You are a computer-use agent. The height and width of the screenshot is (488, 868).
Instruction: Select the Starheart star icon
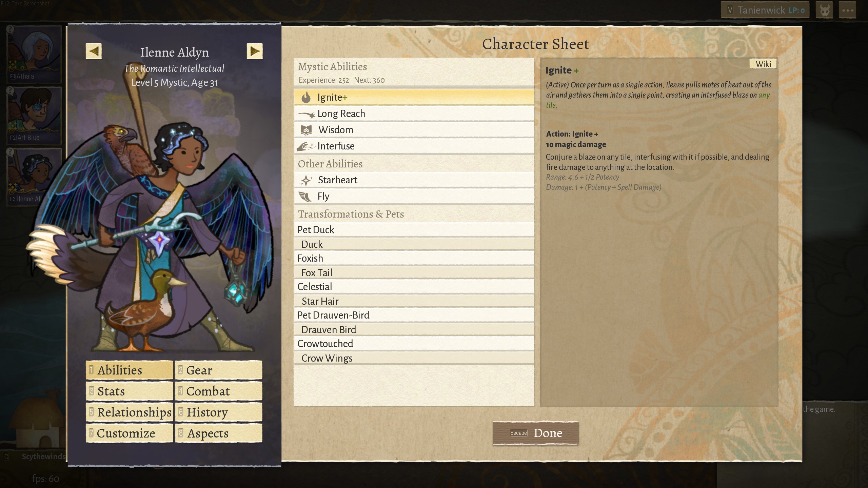306,180
